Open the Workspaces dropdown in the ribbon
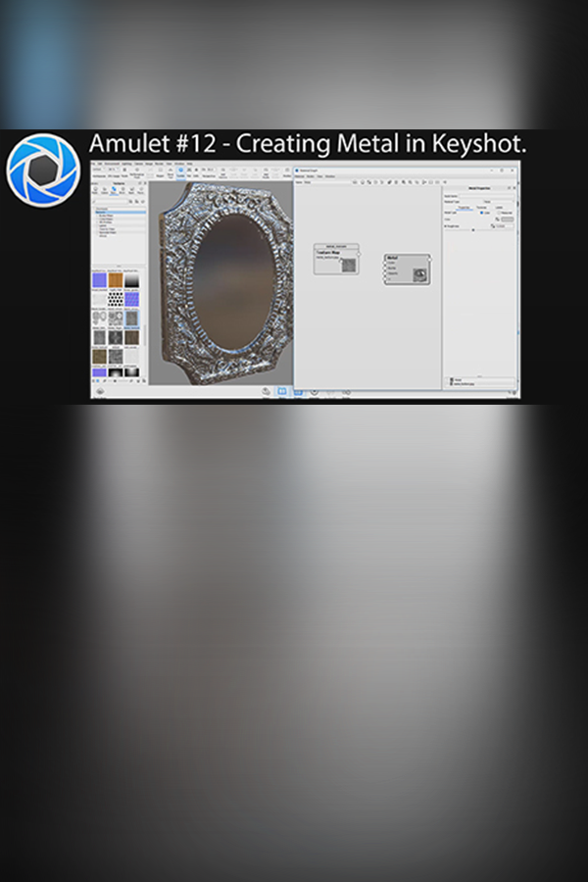The image size is (588, 882). coord(99,170)
